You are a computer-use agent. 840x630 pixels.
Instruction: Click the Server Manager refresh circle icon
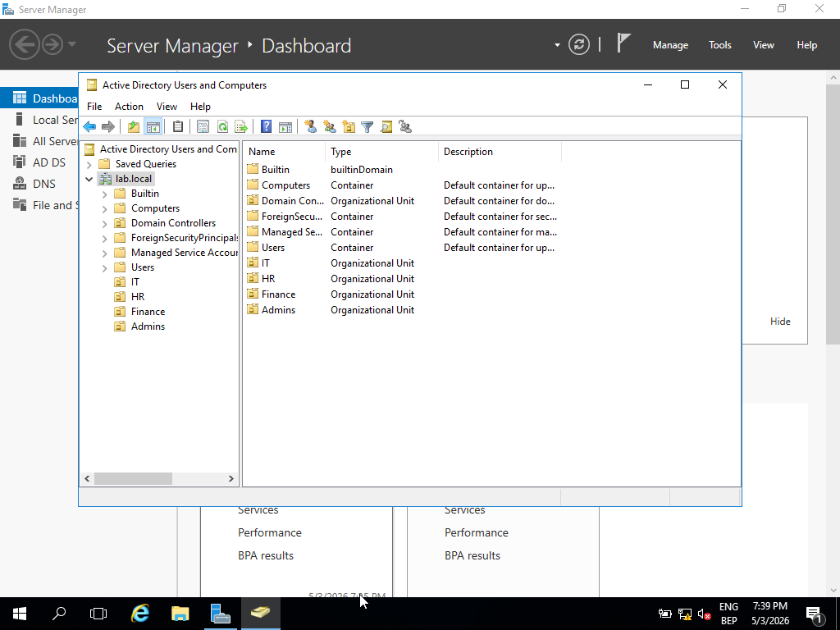pyautogui.click(x=579, y=44)
